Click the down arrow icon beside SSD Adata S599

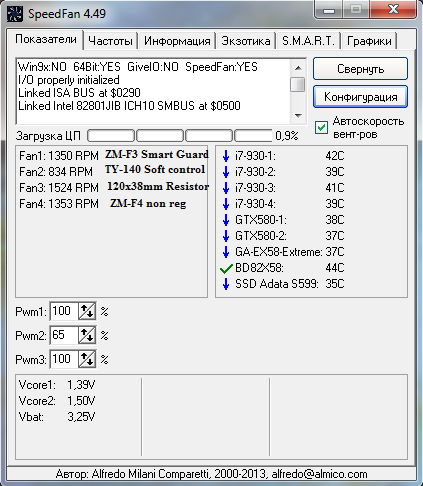click(226, 284)
